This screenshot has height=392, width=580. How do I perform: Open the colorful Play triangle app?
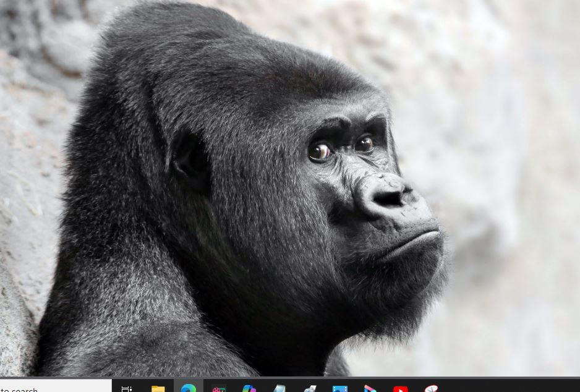[370, 388]
